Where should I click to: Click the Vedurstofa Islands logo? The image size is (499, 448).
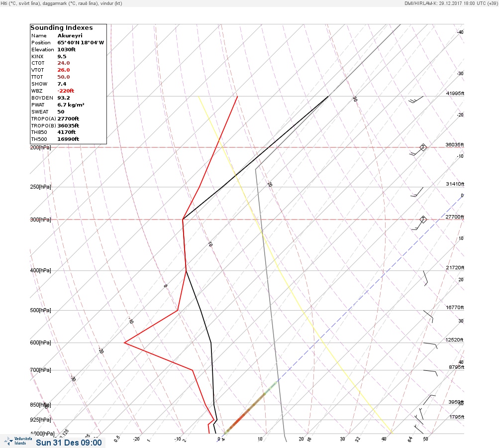18,441
